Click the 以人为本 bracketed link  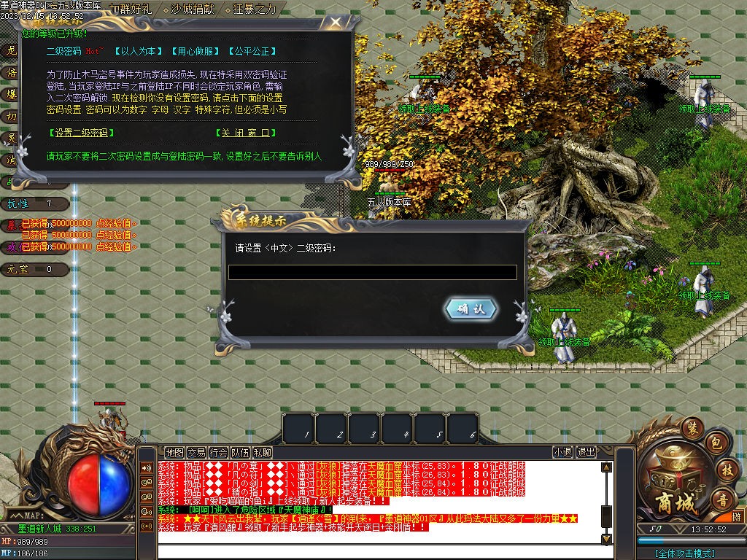pos(138,52)
